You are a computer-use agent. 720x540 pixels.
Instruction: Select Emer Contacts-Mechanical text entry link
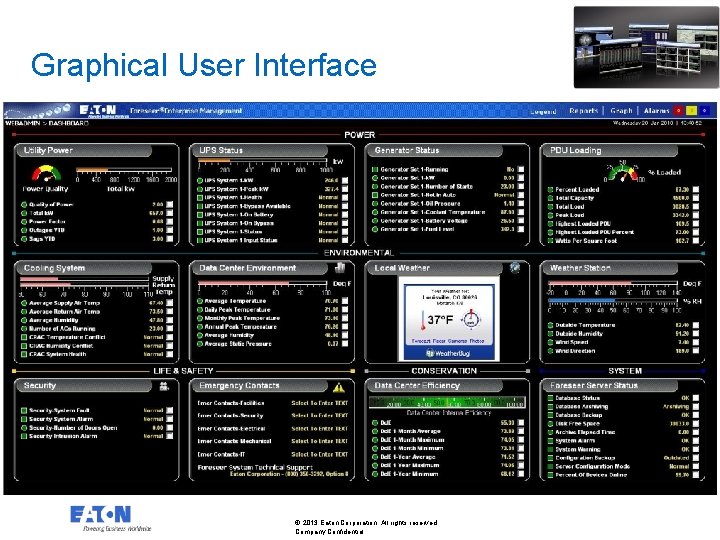click(x=320, y=441)
